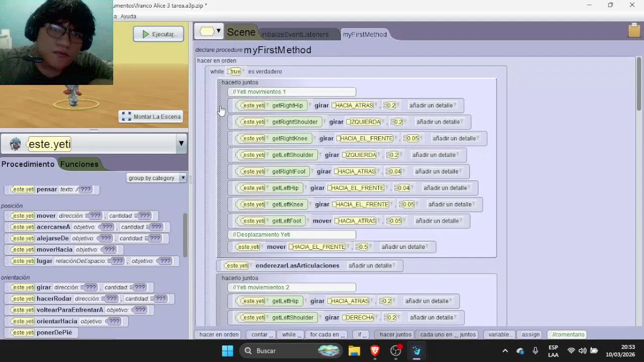Open the Procedimiento tab
644x362 pixels.
tap(28, 164)
